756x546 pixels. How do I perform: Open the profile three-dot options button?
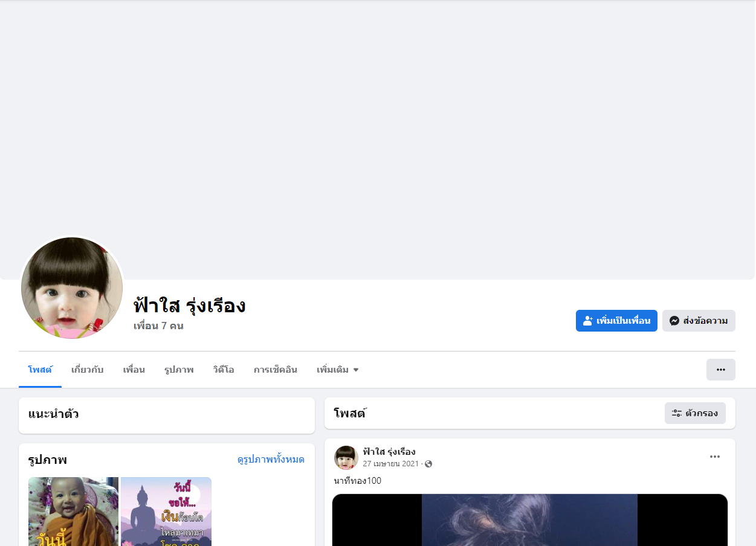pyautogui.click(x=721, y=370)
